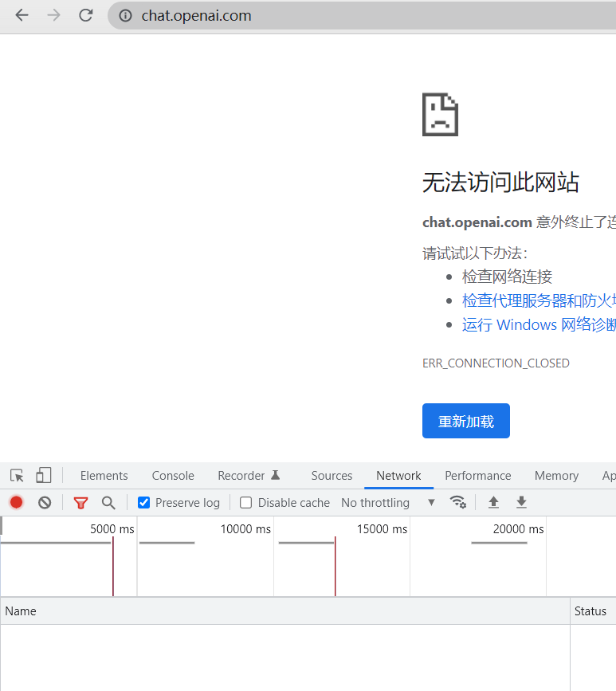Open the Sources tab
The image size is (616, 691).
coord(332,476)
